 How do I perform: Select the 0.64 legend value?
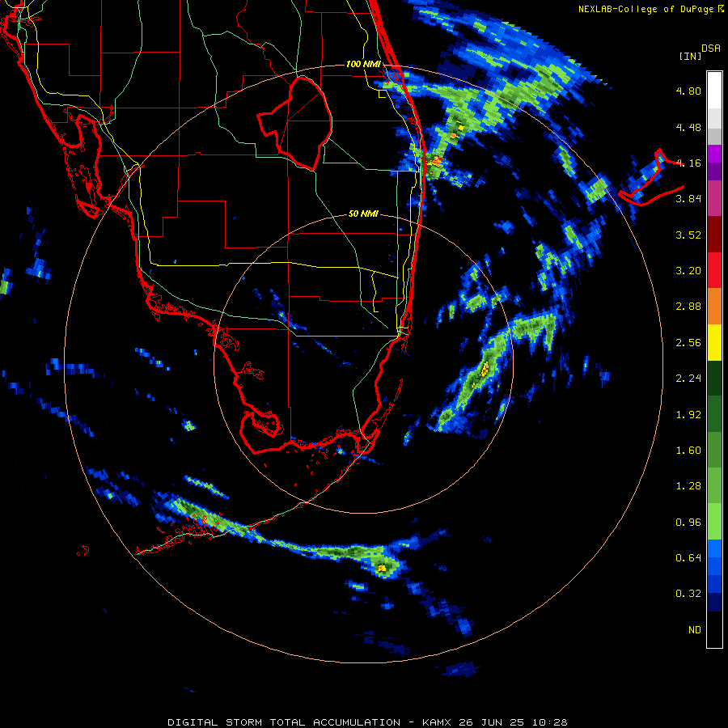[688, 558]
